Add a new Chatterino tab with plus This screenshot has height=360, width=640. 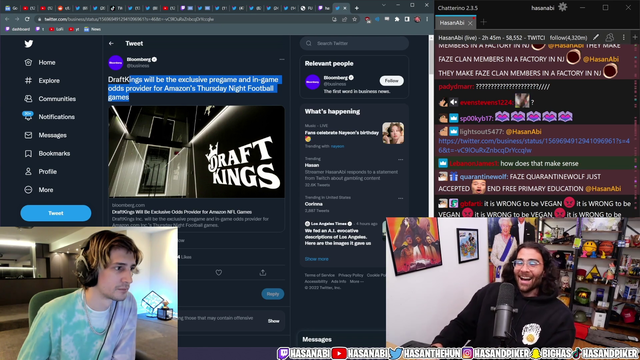484,22
